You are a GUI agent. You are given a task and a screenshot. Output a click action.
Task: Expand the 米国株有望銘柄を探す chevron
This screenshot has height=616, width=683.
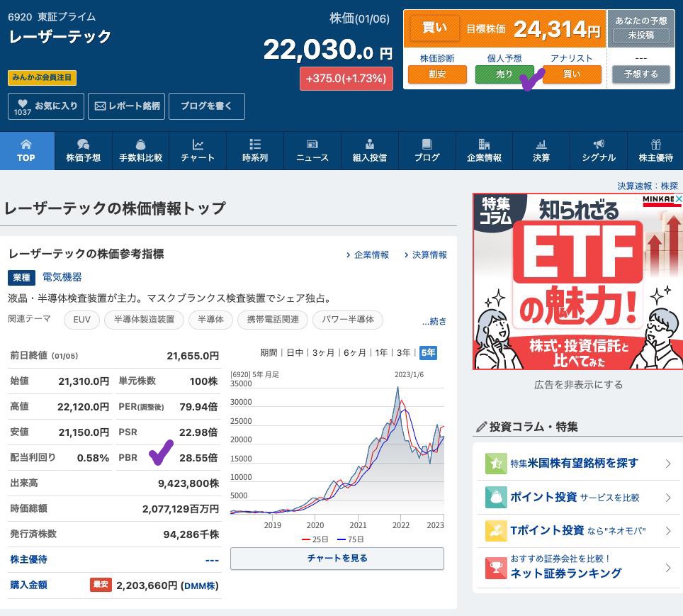pyautogui.click(x=668, y=464)
